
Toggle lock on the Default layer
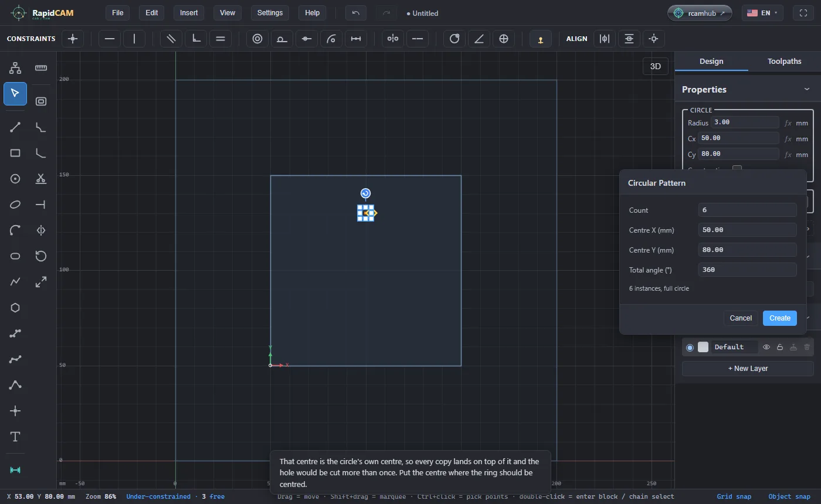(x=780, y=347)
